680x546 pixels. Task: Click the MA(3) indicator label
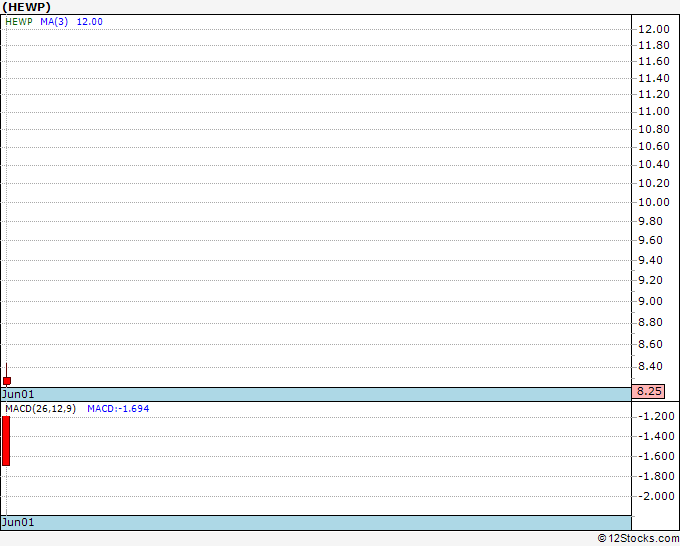(54, 22)
